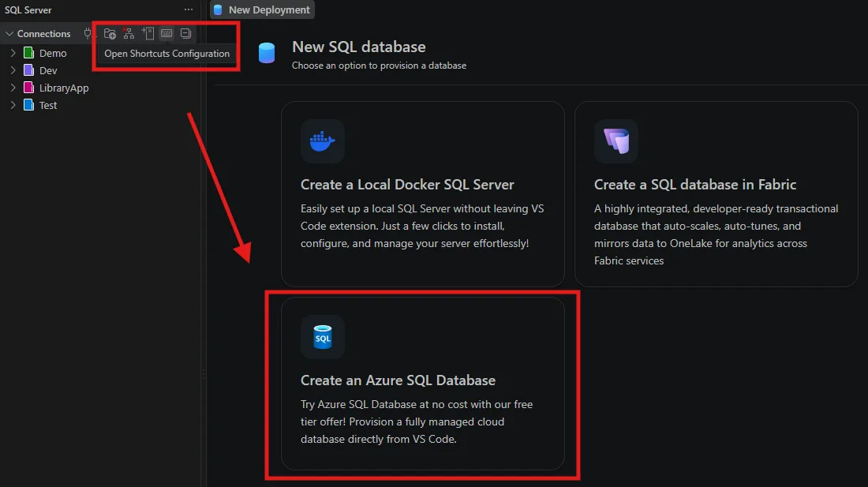Image resolution: width=868 pixels, height=487 pixels.
Task: Select the Dev tree item label
Action: click(48, 70)
